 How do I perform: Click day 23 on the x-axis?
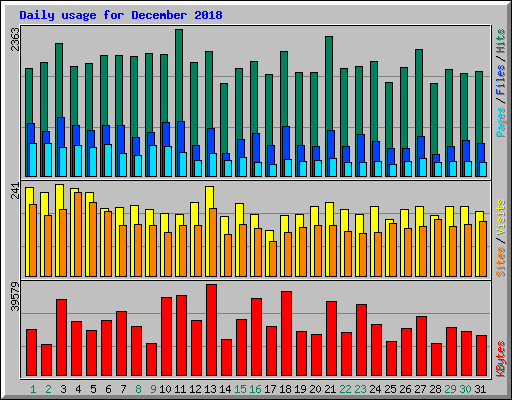(x=360, y=389)
